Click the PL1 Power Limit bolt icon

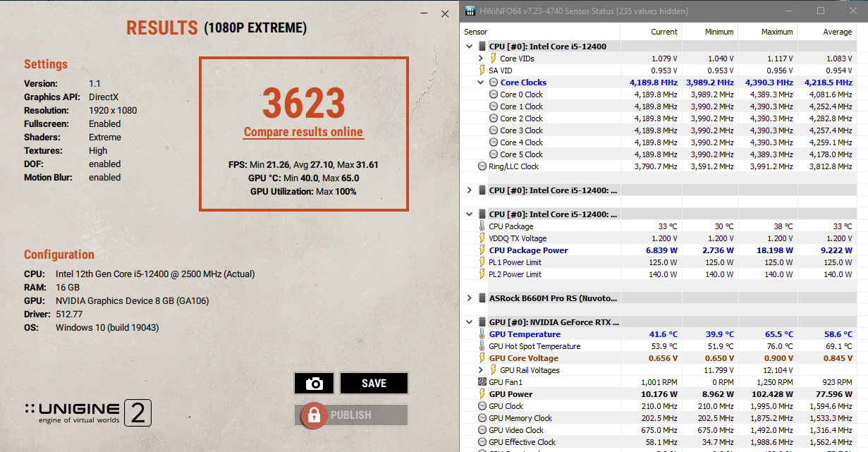pos(482,262)
